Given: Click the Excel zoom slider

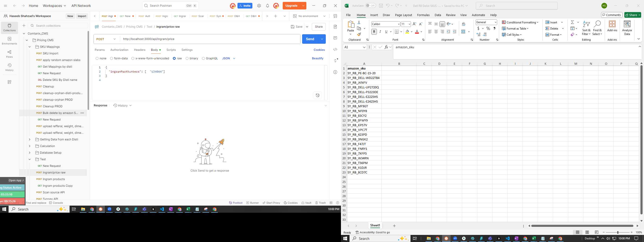Looking at the screenshot, I should pos(617,232).
